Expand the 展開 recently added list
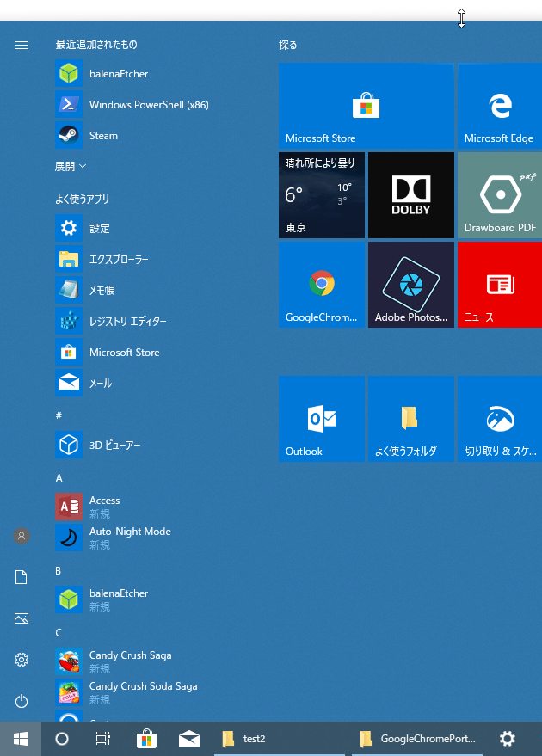Screen dimensions: 542x756 coord(71,166)
